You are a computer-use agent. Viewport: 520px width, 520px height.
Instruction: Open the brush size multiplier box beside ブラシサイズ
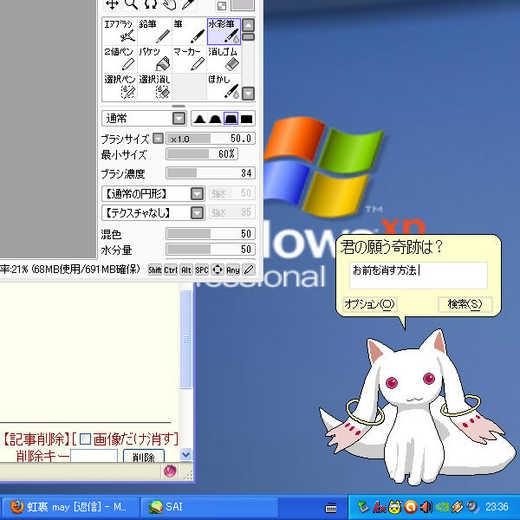click(158, 138)
